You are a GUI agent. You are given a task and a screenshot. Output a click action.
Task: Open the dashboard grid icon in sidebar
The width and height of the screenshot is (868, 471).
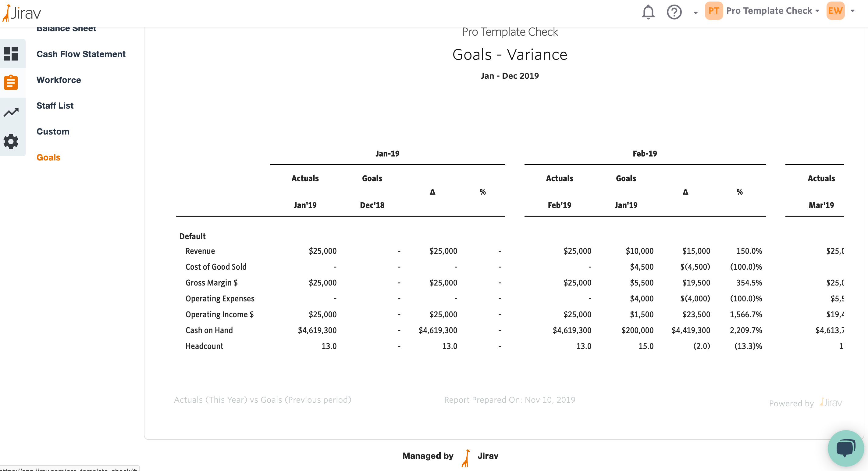(11, 54)
